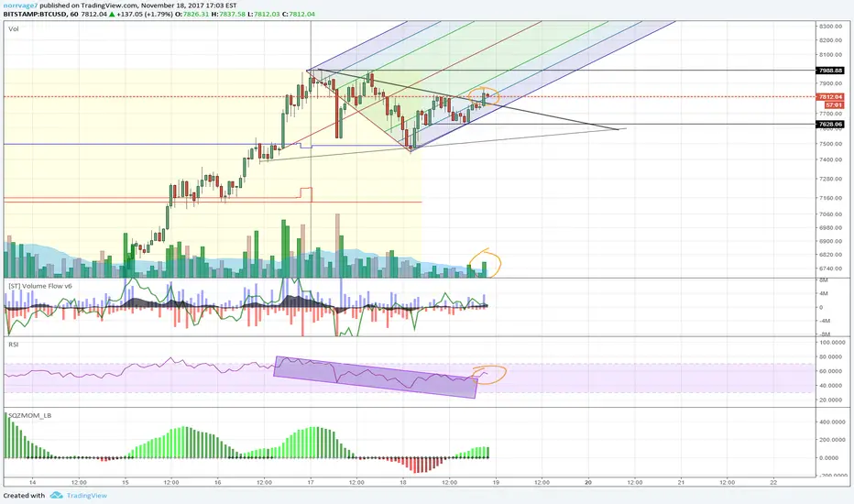854x504 pixels.
Task: Click 6820.00 on the price axis
Action: 830,255
